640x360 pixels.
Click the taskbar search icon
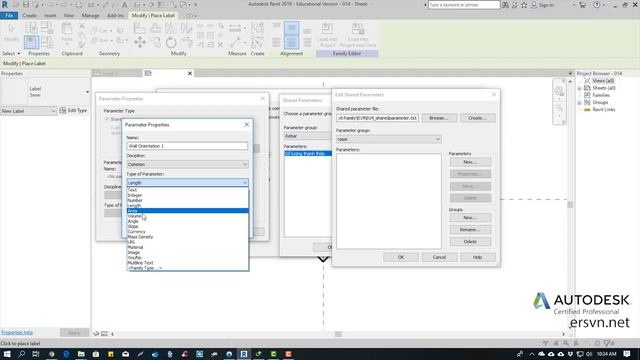22,354
